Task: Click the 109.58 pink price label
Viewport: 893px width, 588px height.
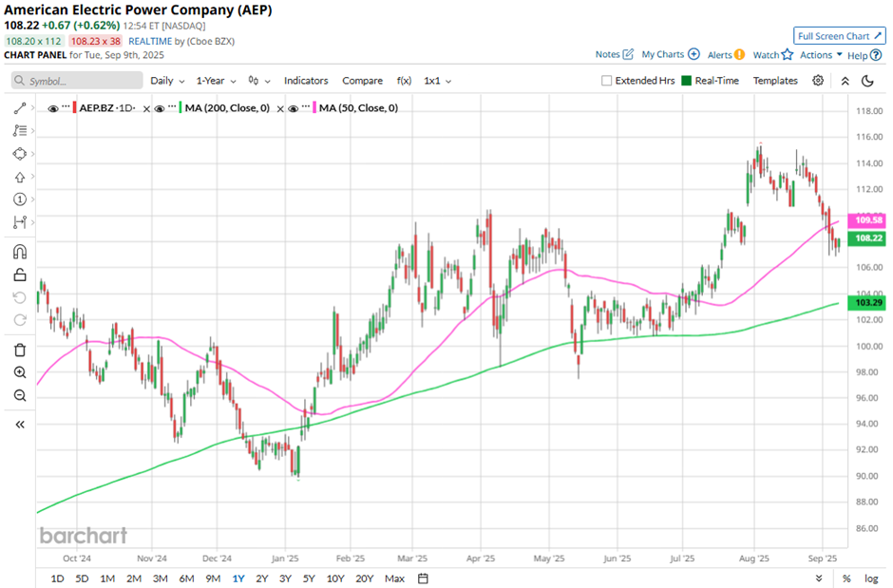Action: pyautogui.click(x=866, y=220)
